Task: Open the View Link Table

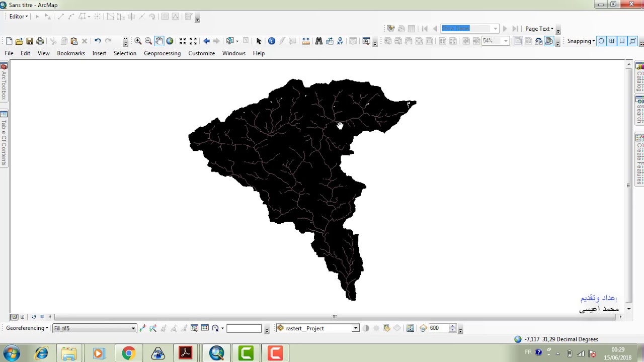Action: pos(205,328)
